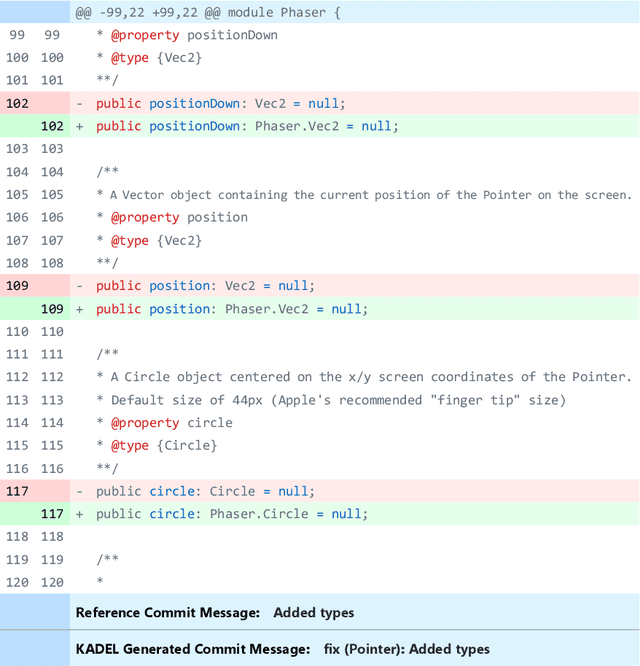The width and height of the screenshot is (640, 666).
Task: Click the 'Reference Commit Message' label
Action: click(x=168, y=612)
